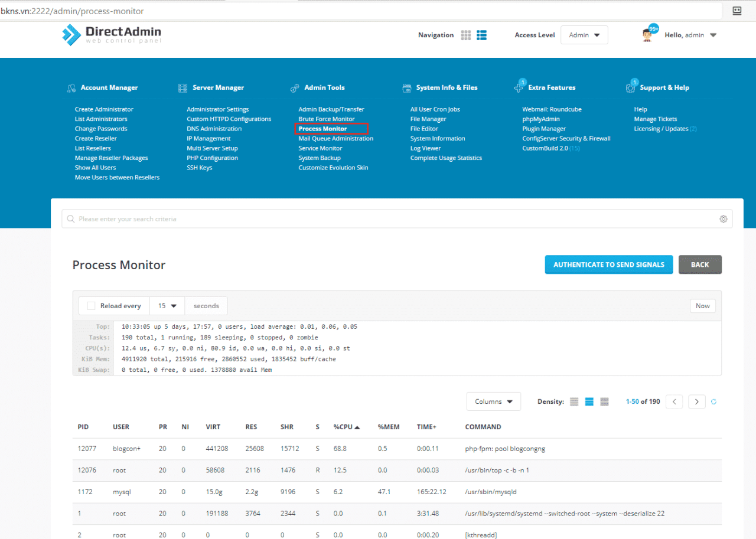Open search settings gear icon

coord(723,219)
